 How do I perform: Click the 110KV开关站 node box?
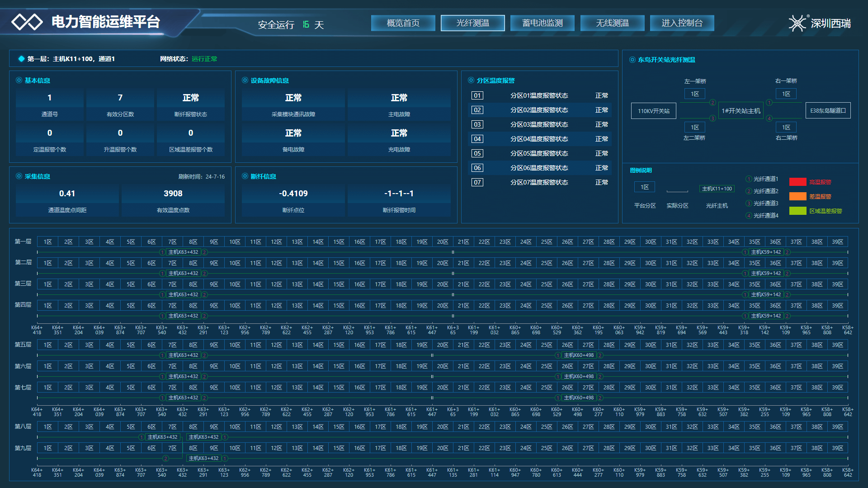click(653, 111)
